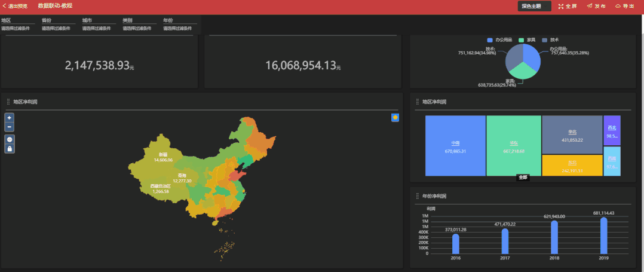Viewport: 644px width, 272px height.
Task: Click the map reset view globe icon
Action: pos(10,139)
